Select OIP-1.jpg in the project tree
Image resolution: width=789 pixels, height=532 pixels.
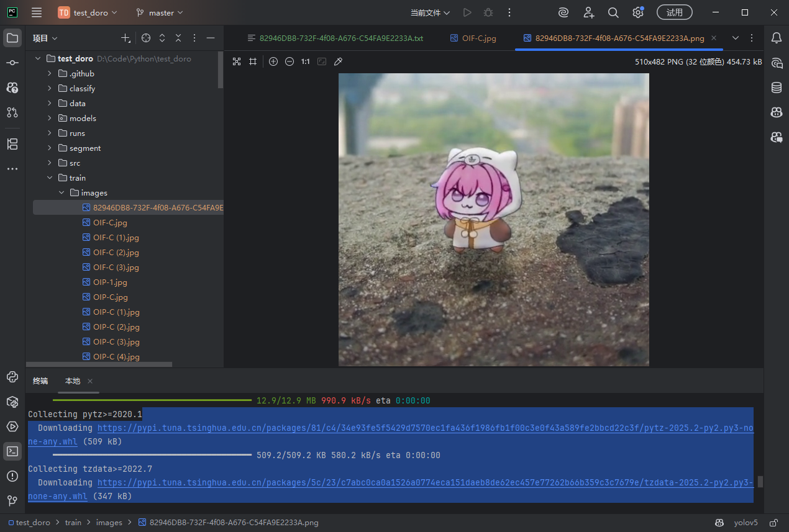coord(110,282)
